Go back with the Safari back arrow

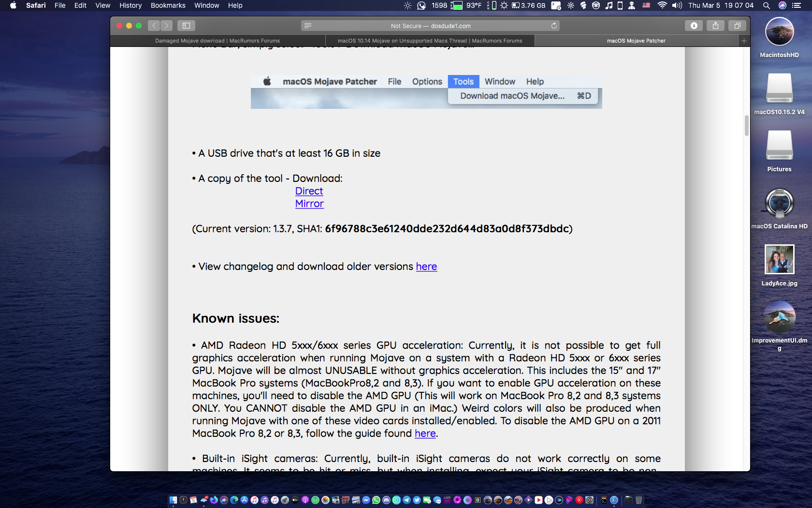click(x=154, y=26)
